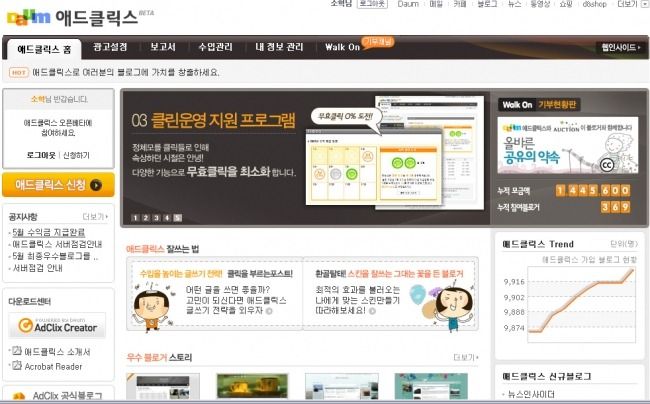Screen dimensions: 650x404
Task: Click 무효클릭 0% 도전! speech bubble
Action: [346, 119]
